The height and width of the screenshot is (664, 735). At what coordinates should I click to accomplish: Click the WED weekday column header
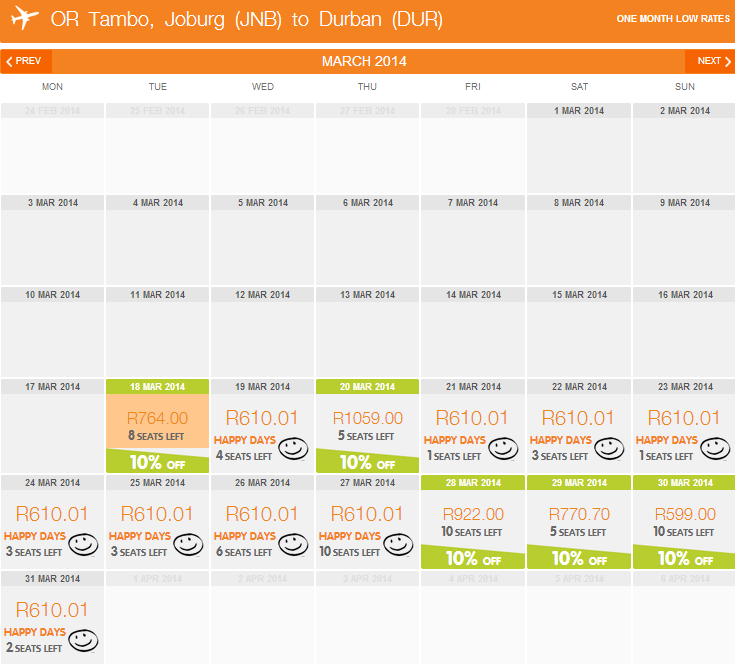262,87
